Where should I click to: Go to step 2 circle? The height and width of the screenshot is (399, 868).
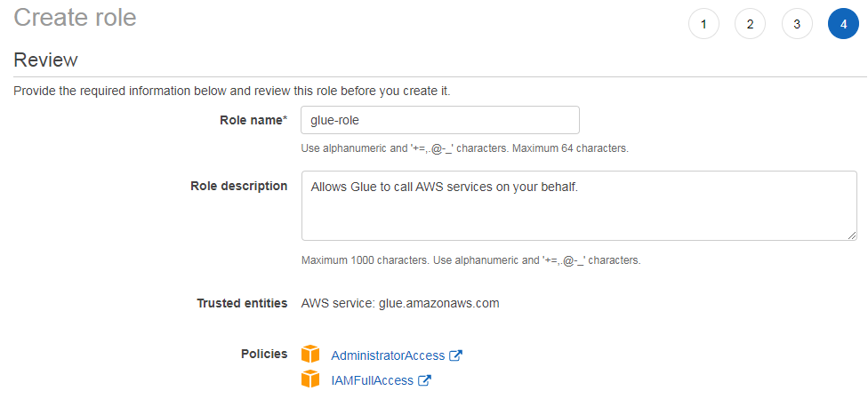750,24
